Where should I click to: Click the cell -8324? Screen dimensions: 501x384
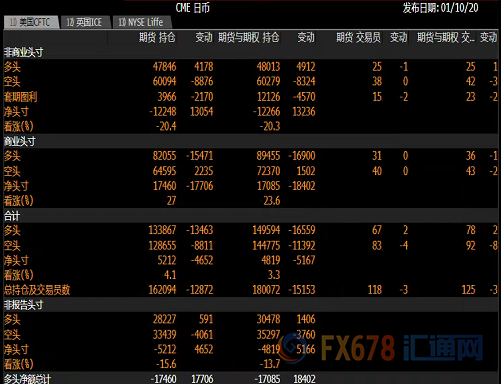tap(304, 81)
